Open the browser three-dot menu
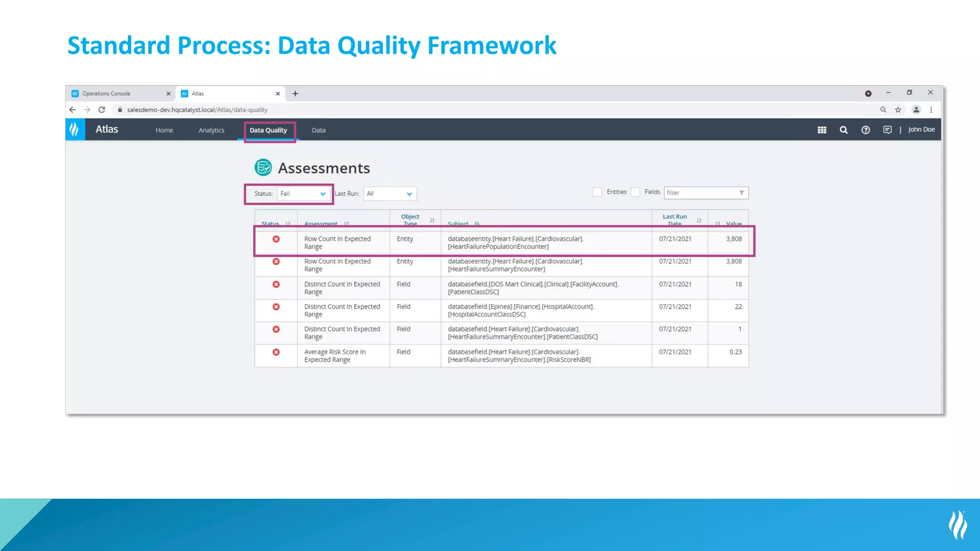Image resolution: width=980 pixels, height=551 pixels. click(x=931, y=110)
